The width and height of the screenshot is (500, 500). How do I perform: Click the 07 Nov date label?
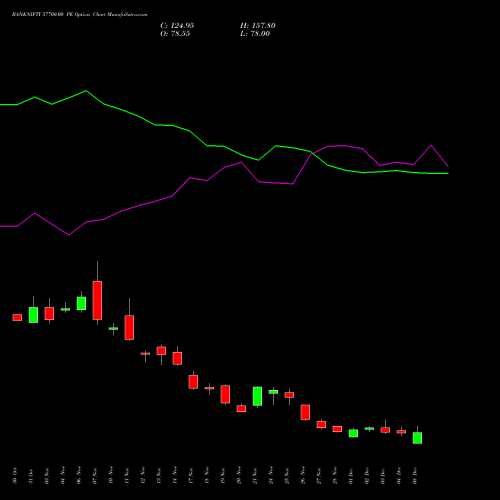[95, 476]
